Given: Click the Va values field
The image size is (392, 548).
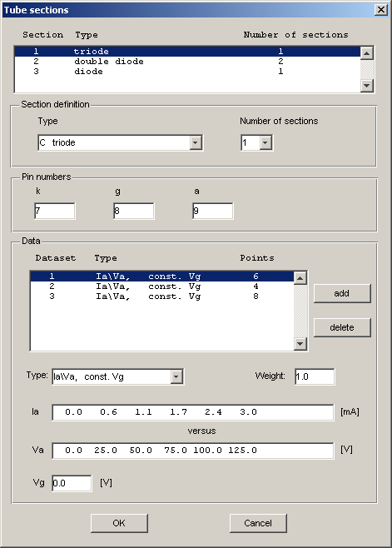Looking at the screenshot, I should pyautogui.click(x=193, y=451).
